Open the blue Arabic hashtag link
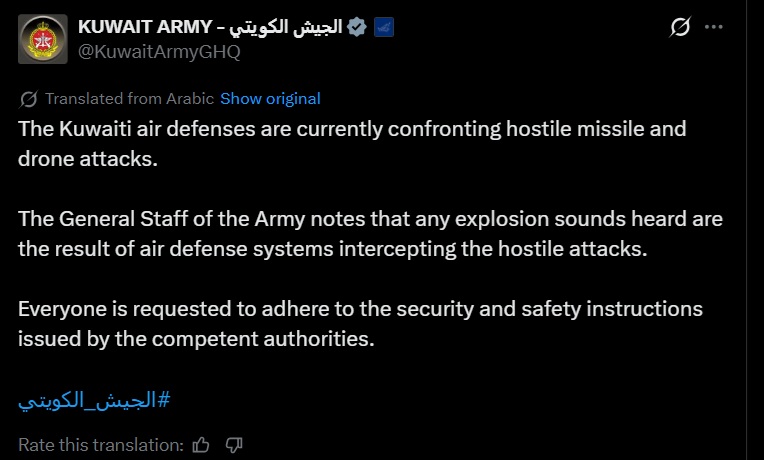Screen dimensions: 764x460 [x=94, y=401]
